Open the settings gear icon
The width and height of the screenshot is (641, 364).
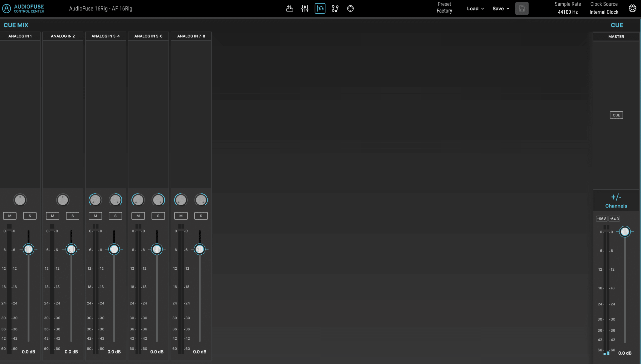(x=632, y=9)
